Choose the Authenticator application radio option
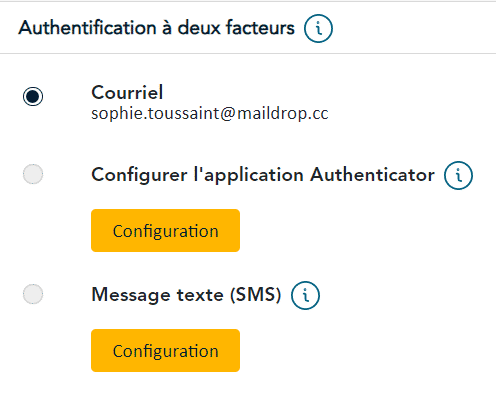 click(33, 174)
